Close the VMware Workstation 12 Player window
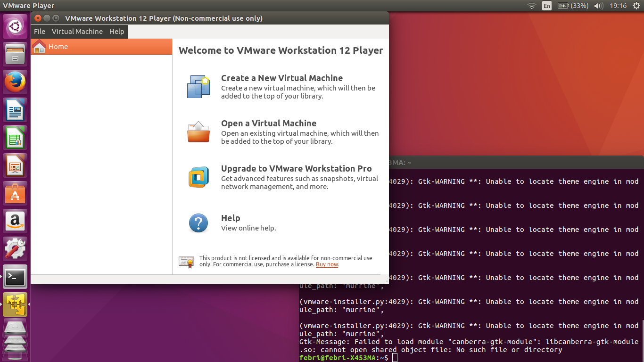Screen dimensions: 644x362 click(x=38, y=18)
